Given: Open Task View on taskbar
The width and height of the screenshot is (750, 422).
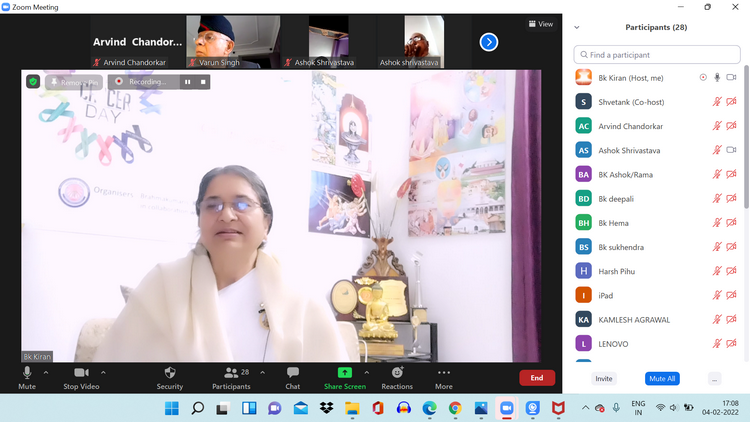Looking at the screenshot, I should click(x=222, y=408).
